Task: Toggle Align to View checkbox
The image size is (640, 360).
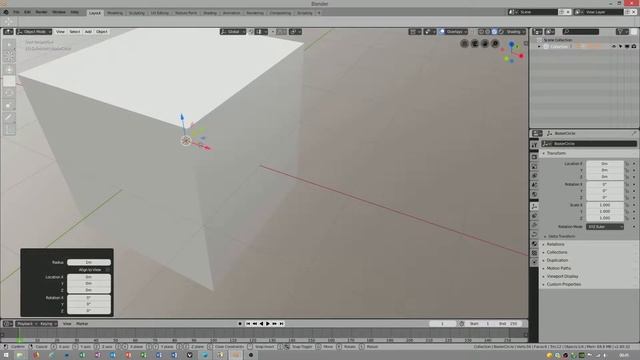Action: click(107, 270)
